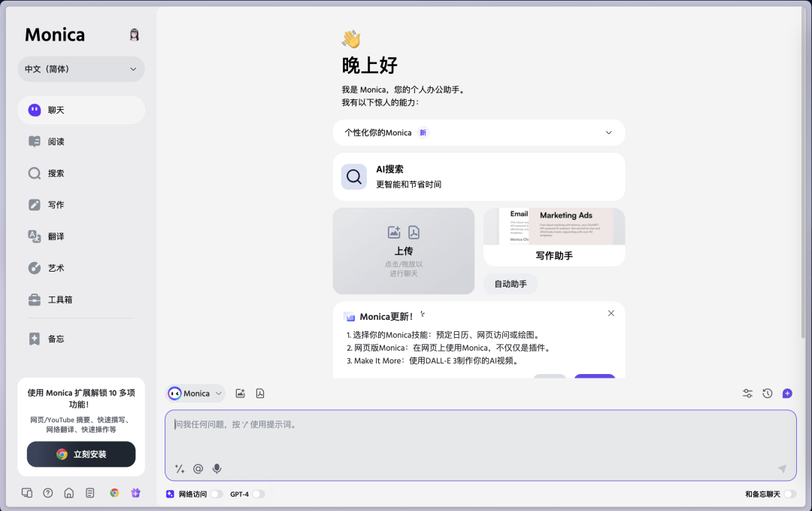This screenshot has height=511, width=812.
Task: Click the add image icon above input
Action: pos(241,394)
